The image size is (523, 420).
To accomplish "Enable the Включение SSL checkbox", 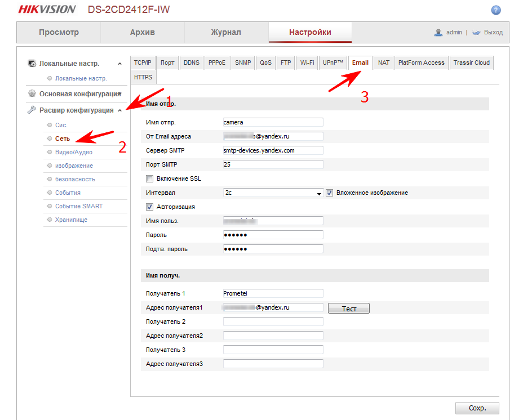I will tap(149, 179).
